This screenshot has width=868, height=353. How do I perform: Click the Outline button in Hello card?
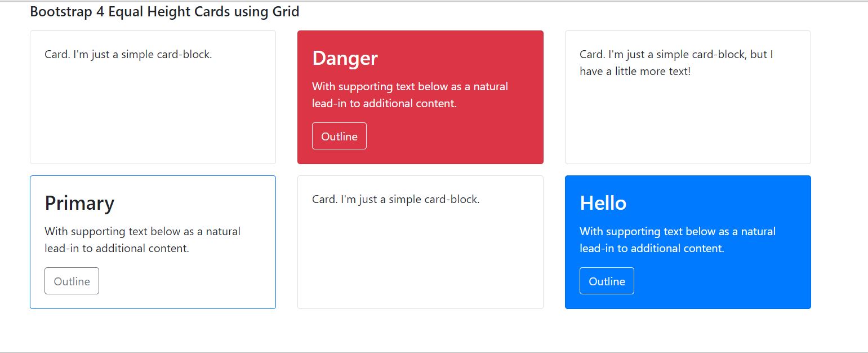[x=607, y=281]
